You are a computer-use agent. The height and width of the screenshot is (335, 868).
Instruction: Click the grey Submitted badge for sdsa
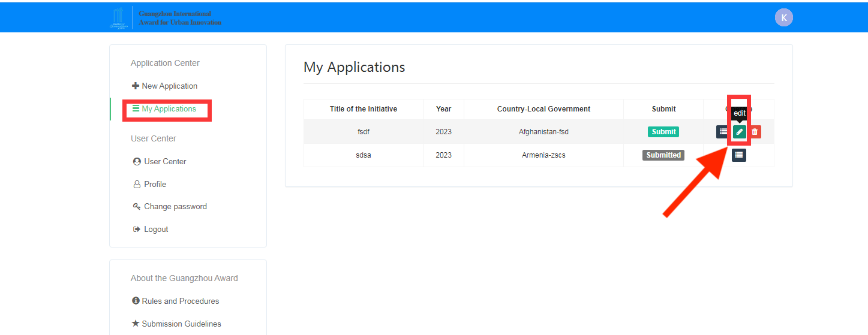point(663,155)
